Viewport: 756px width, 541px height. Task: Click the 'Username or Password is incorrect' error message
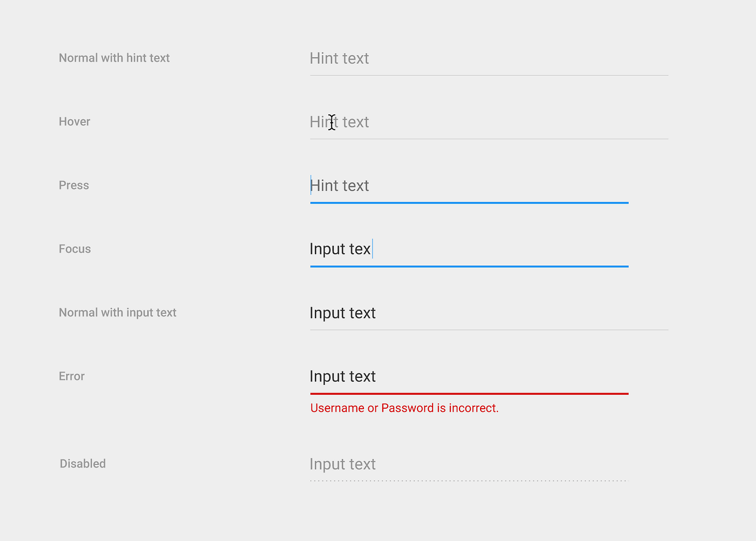point(404,408)
